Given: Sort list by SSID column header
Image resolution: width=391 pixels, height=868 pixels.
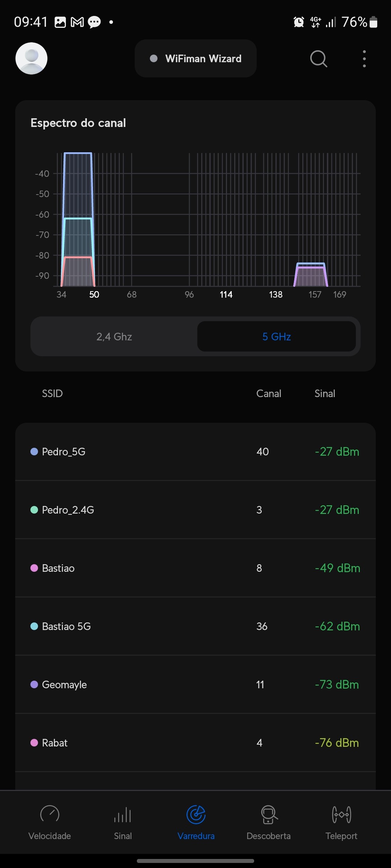Looking at the screenshot, I should coord(52,393).
